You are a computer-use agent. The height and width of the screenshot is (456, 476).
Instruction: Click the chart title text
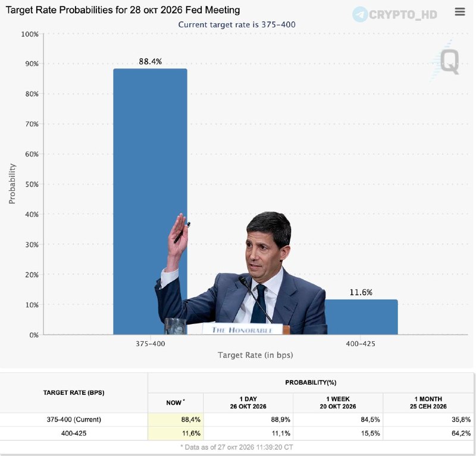pyautogui.click(x=123, y=10)
